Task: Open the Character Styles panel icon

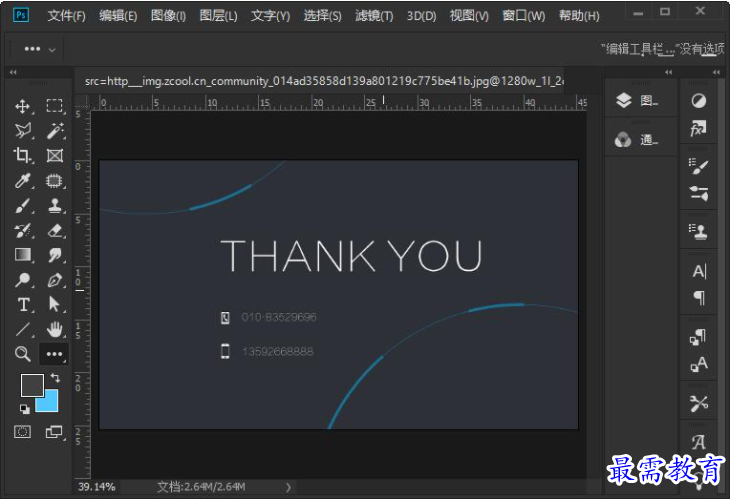Action: (x=698, y=364)
